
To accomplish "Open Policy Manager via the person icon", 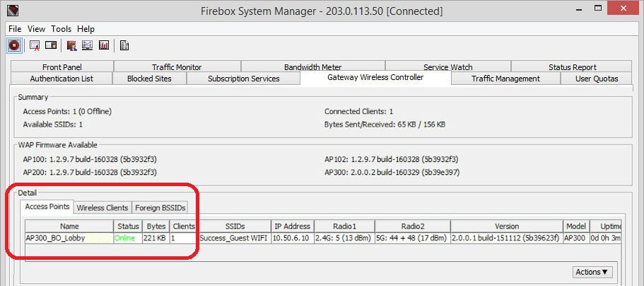I will pyautogui.click(x=72, y=45).
